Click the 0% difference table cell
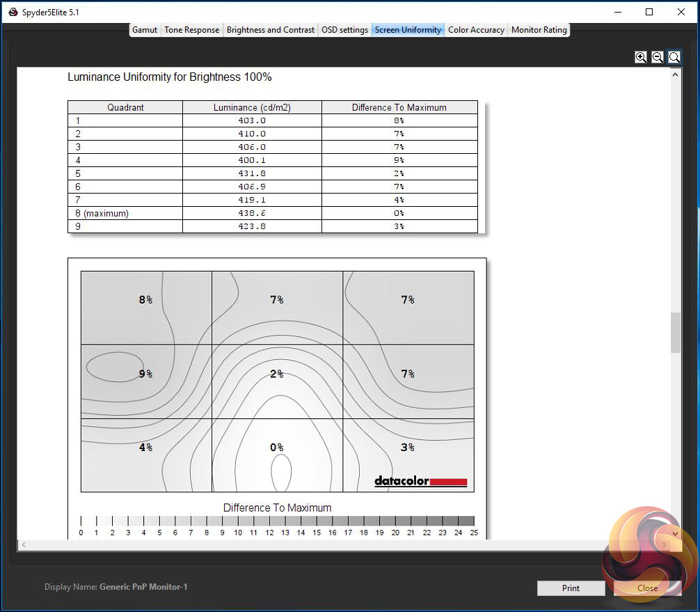 point(399,213)
